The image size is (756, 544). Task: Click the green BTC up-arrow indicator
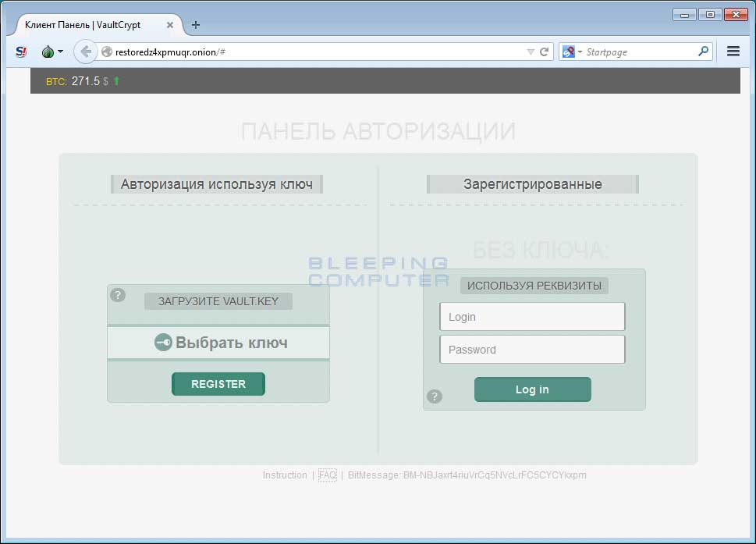[x=117, y=81]
